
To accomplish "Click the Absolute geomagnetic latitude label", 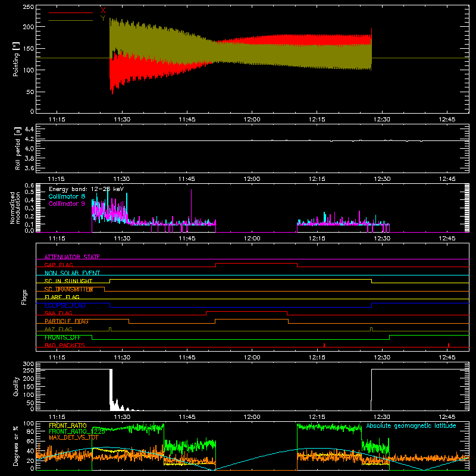I will coord(411,425).
